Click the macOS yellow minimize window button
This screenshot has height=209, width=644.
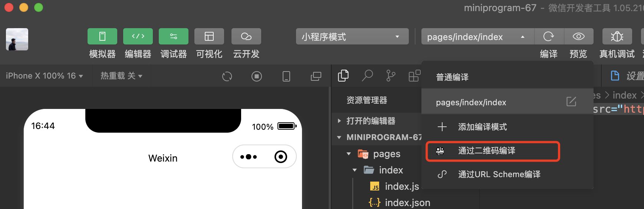click(24, 7)
